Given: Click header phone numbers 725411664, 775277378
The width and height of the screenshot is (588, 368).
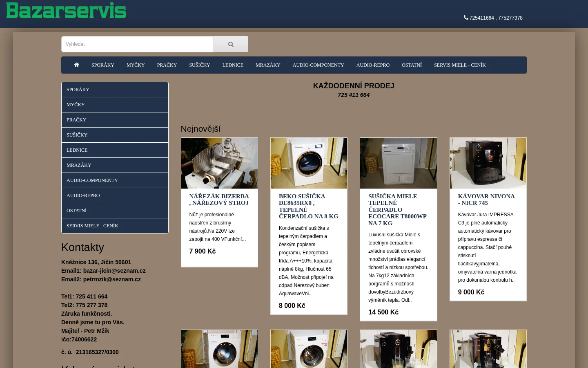Looking at the screenshot, I should [x=496, y=18].
